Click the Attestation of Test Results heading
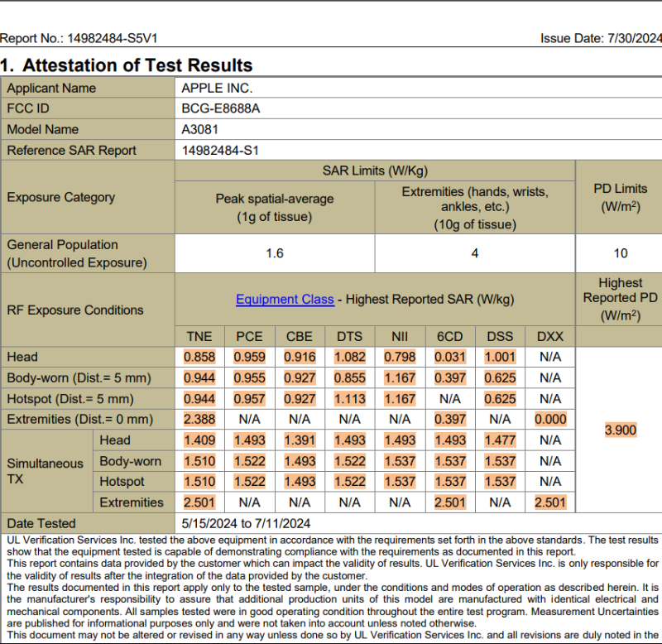 coord(137,65)
